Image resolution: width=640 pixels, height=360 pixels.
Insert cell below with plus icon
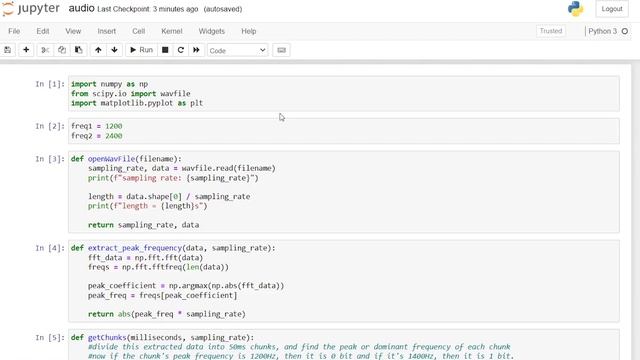[x=26, y=50]
